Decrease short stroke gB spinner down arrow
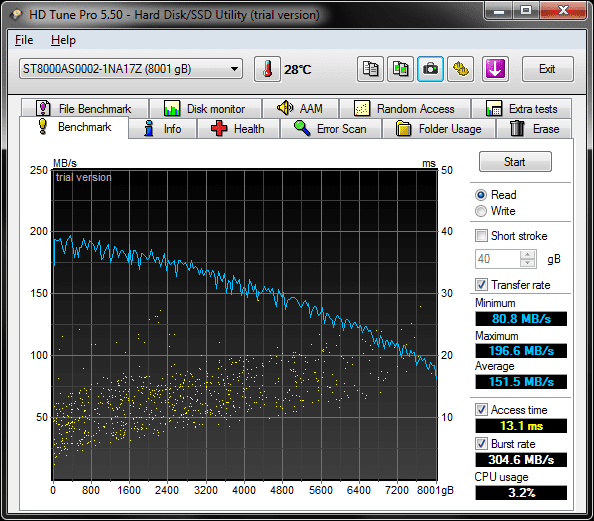Image resolution: width=594 pixels, height=521 pixels. point(527,263)
